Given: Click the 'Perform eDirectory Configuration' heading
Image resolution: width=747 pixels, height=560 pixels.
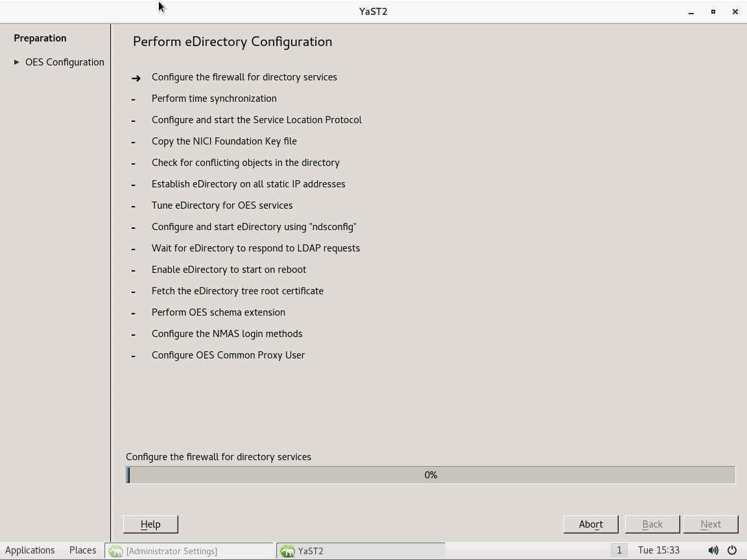Looking at the screenshot, I should click(232, 42).
